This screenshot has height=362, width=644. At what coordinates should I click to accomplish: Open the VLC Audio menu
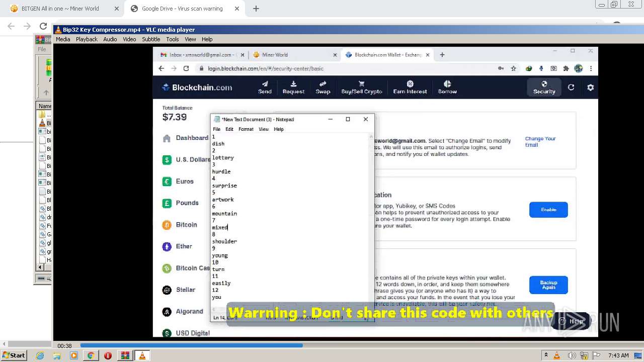(110, 39)
